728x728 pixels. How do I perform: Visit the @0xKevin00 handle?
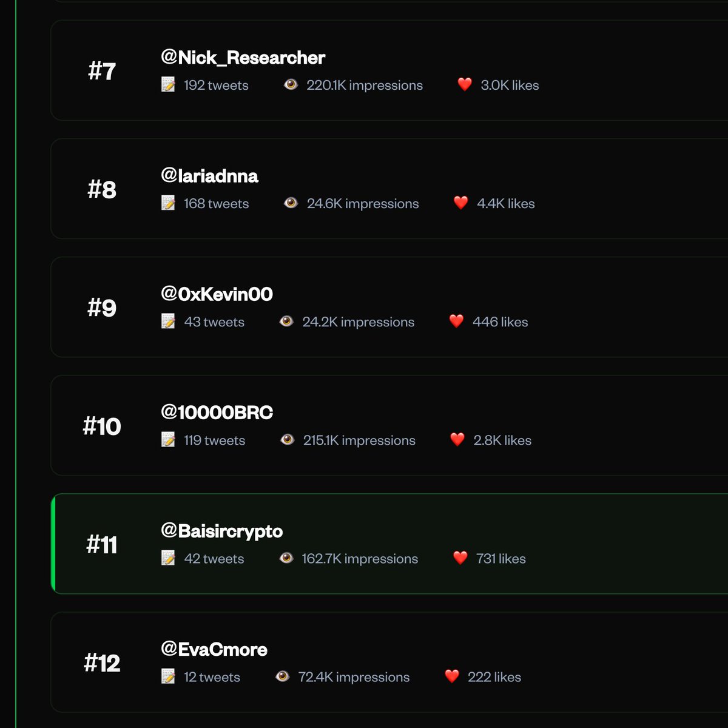217,294
